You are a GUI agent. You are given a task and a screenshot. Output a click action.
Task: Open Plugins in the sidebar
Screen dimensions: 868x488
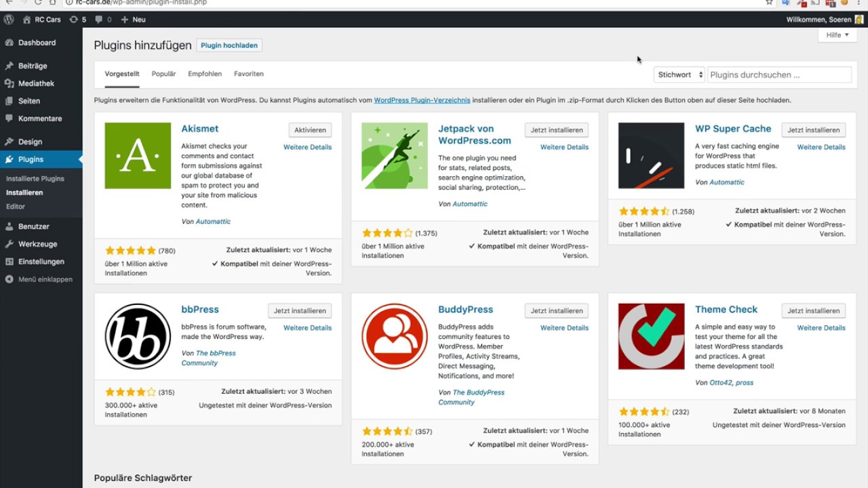(41, 159)
